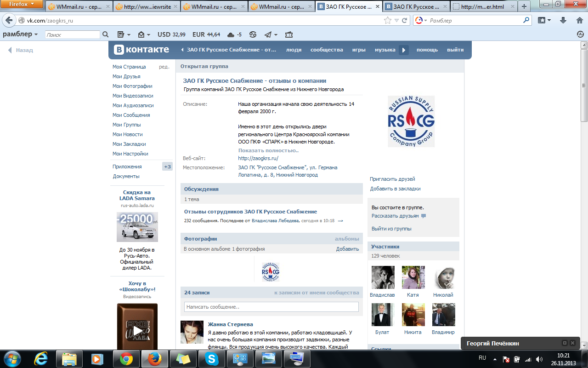This screenshot has width=588, height=368.
Task: Click the ticket icon in Rambler toolbar
Action: (288, 34)
